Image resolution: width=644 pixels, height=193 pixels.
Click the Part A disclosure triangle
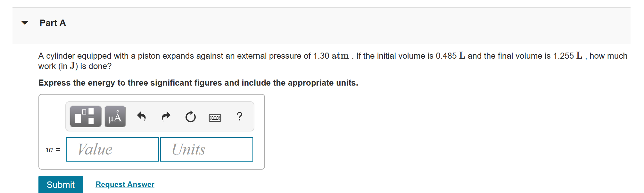pos(26,22)
